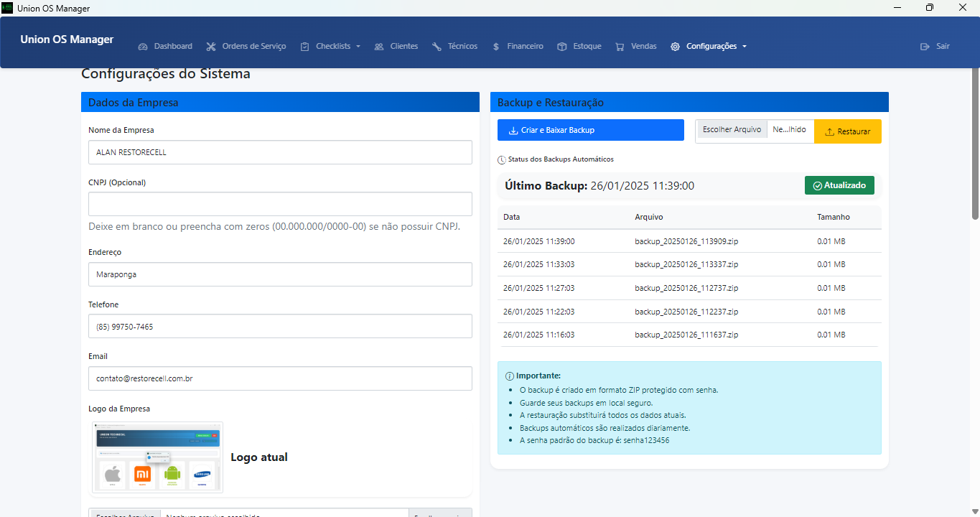Click Escolher Arquivo in backup section
The width and height of the screenshot is (980, 517).
pyautogui.click(x=732, y=130)
